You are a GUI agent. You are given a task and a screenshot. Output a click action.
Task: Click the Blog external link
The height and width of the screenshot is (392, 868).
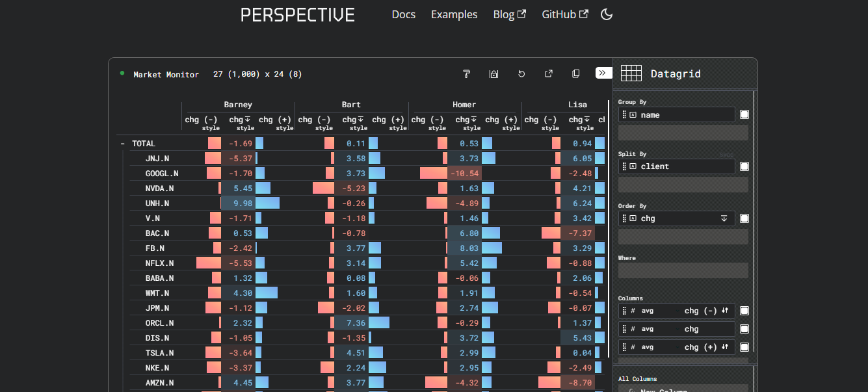click(x=509, y=14)
